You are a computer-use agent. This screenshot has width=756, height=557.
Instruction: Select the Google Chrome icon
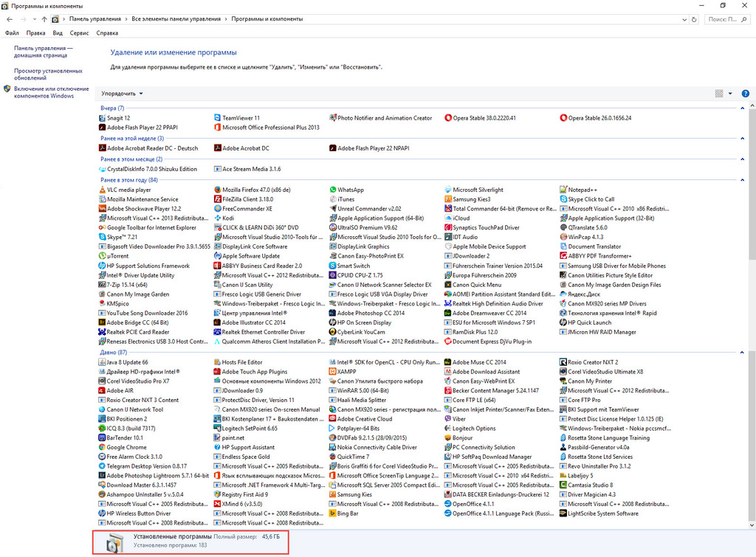pos(102,448)
